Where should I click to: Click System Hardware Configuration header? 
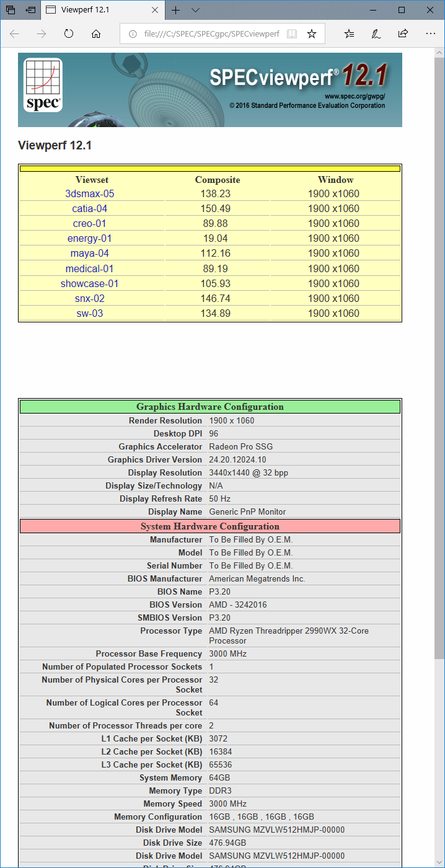[210, 526]
